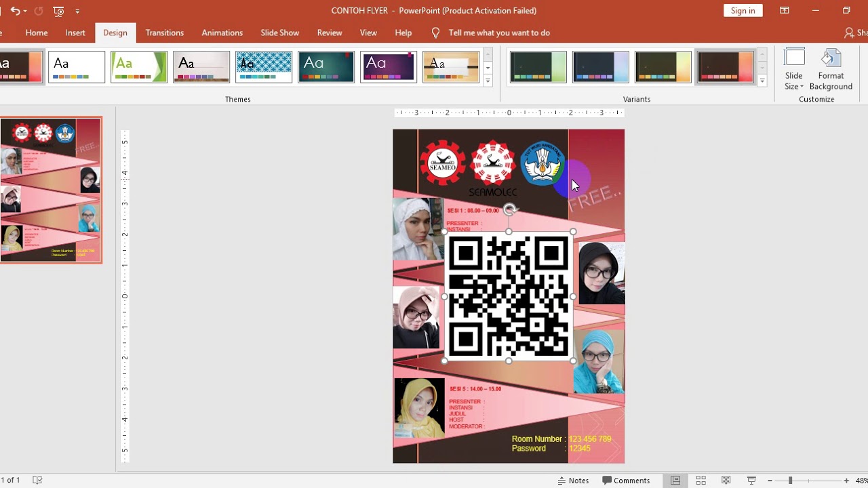The width and height of the screenshot is (868, 488).
Task: Select the green gradient variant
Action: [538, 67]
